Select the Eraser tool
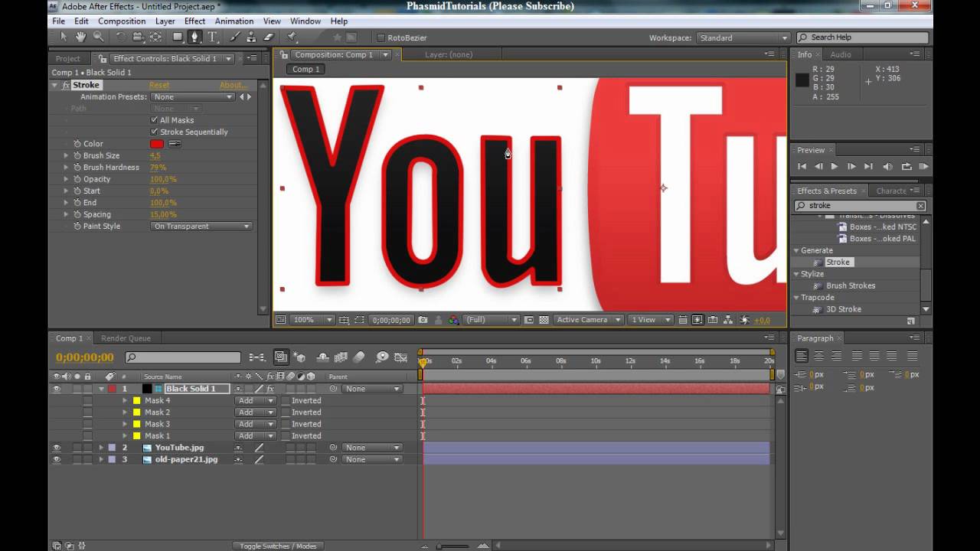Screen dimensions: 980x551 point(269,37)
